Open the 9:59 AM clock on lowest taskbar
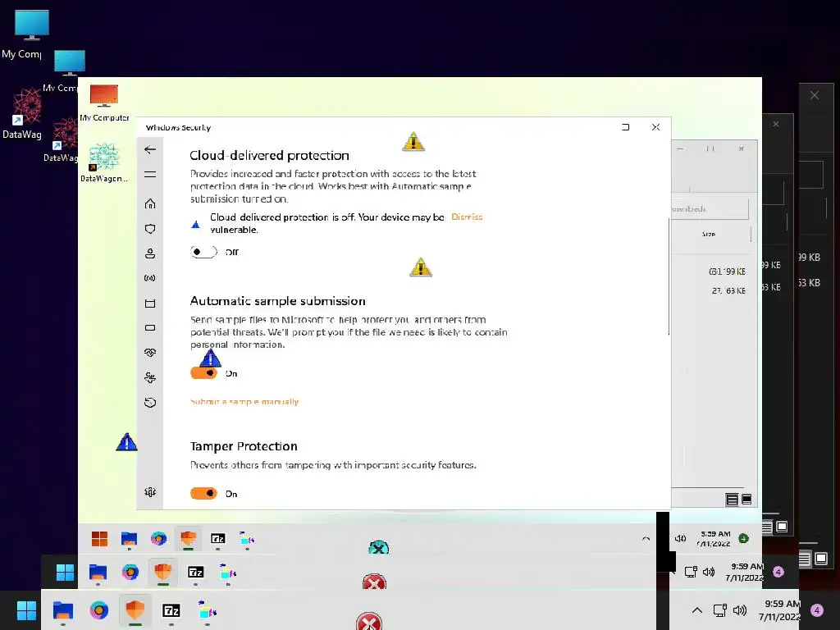This screenshot has height=630, width=840. 779,610
